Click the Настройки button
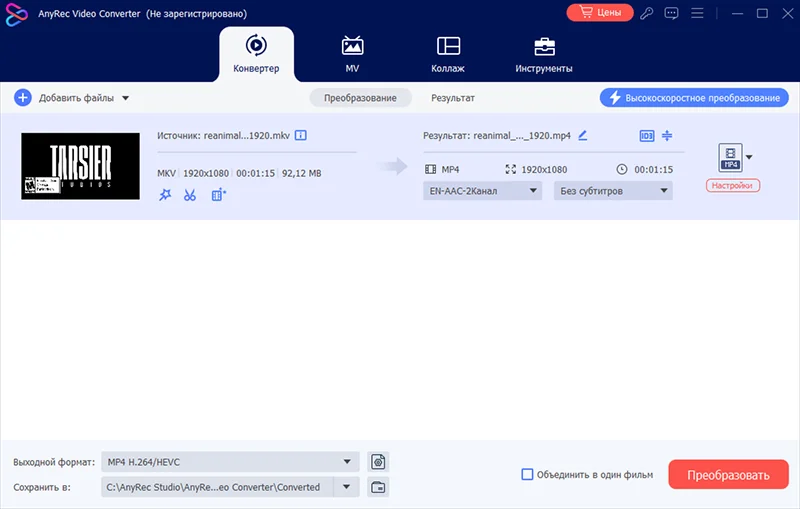Image resolution: width=800 pixels, height=509 pixels. coord(733,186)
